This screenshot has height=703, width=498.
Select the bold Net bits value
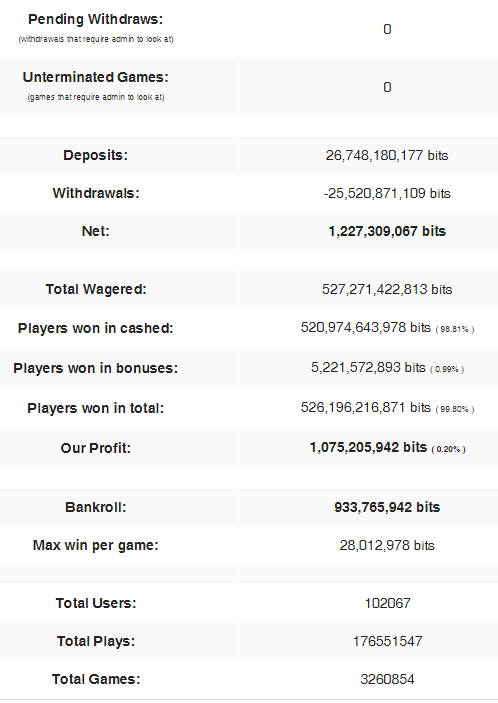pos(387,231)
